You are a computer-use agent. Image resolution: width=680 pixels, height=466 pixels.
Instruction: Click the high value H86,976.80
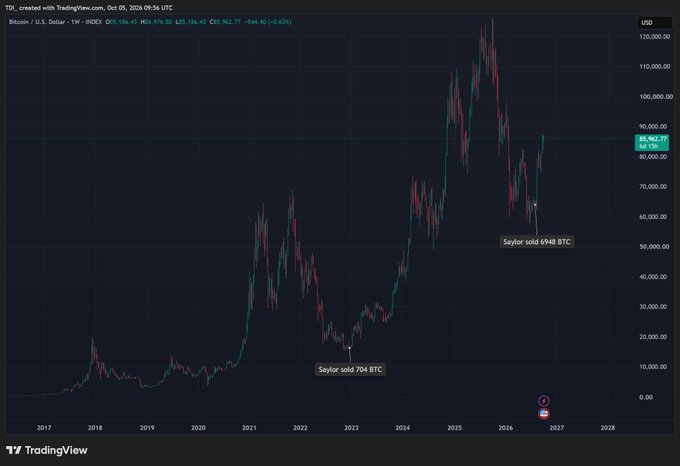coord(156,22)
